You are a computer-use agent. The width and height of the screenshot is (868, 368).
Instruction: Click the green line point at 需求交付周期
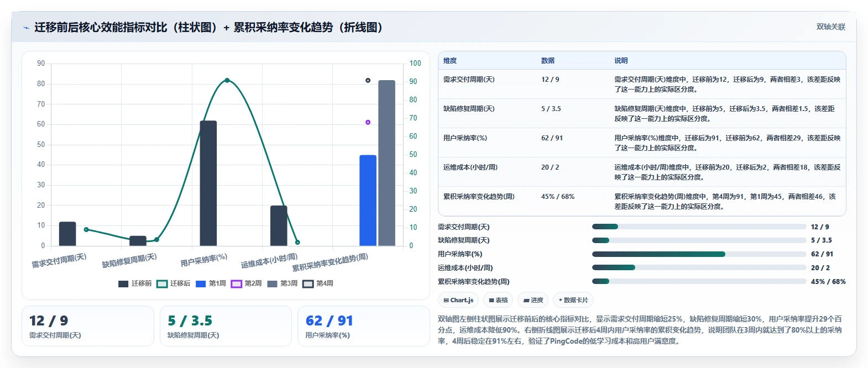tap(86, 229)
